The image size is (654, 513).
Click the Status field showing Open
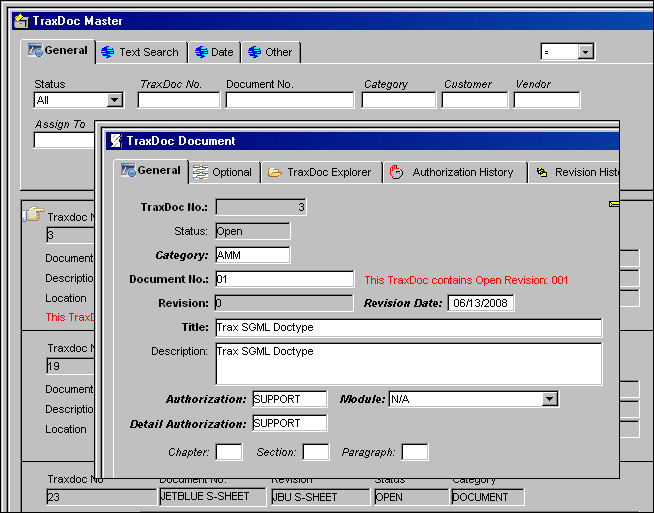pyautogui.click(x=253, y=231)
